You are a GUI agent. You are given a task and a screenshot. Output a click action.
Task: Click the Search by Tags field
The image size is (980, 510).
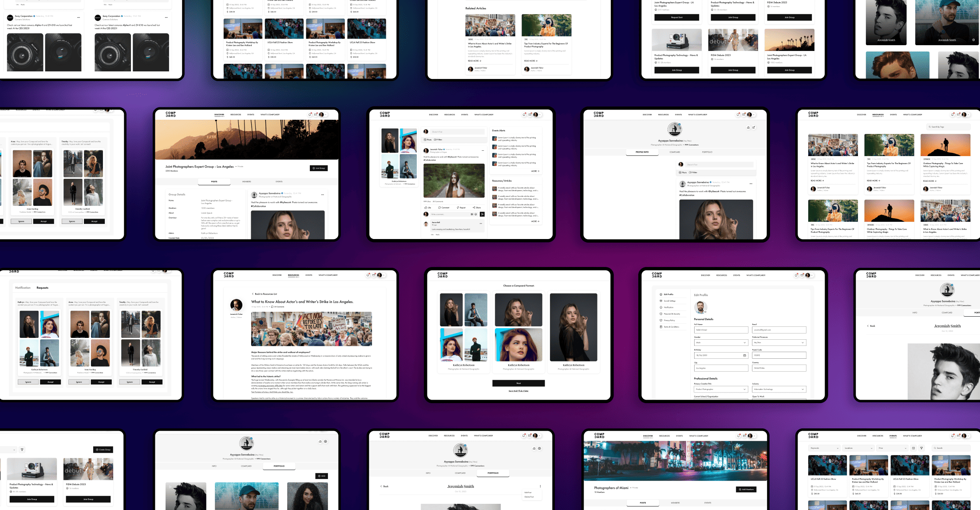948,127
